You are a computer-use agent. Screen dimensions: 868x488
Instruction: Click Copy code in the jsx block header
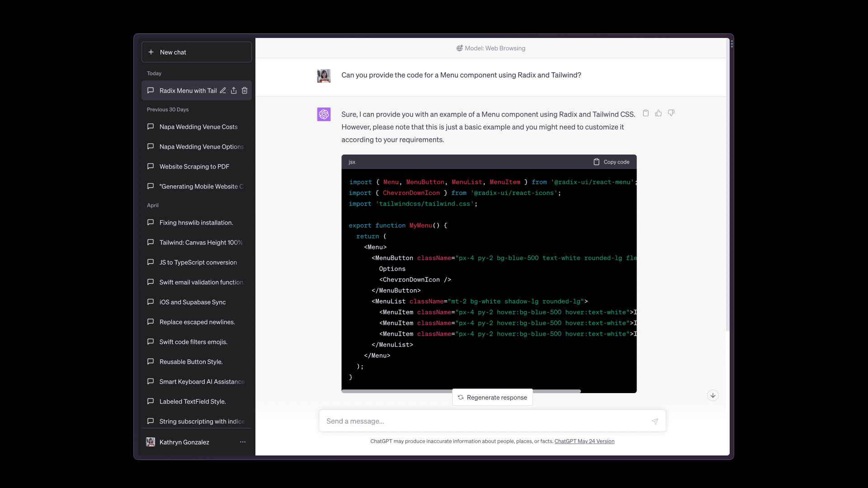point(611,162)
